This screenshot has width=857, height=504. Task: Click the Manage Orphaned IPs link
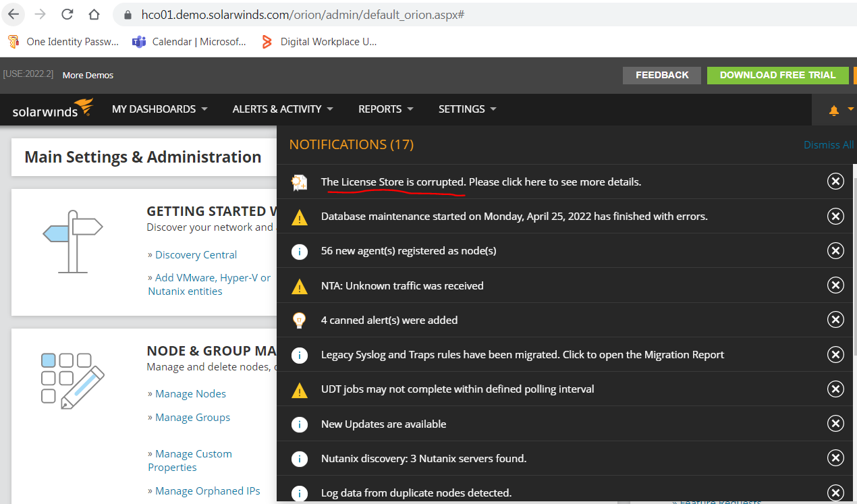[x=207, y=491]
